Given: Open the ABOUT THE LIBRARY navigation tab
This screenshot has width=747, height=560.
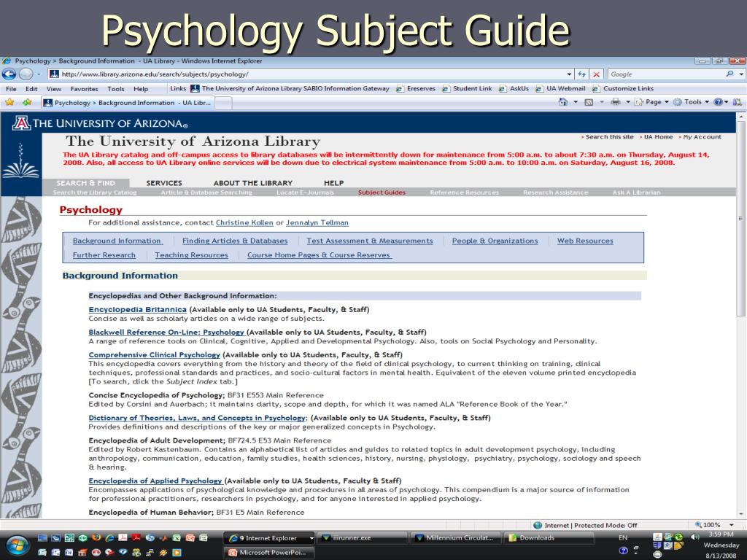Looking at the screenshot, I should (253, 183).
